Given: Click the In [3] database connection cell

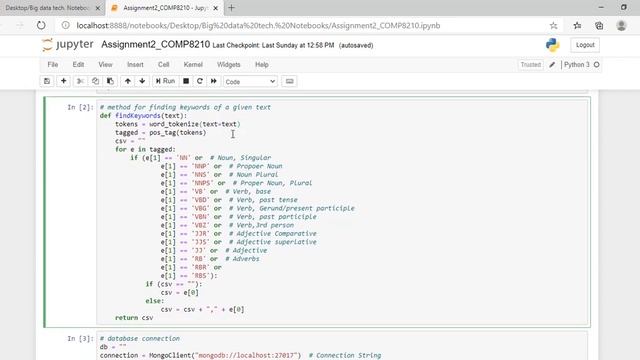Looking at the screenshot, I should tap(343, 347).
